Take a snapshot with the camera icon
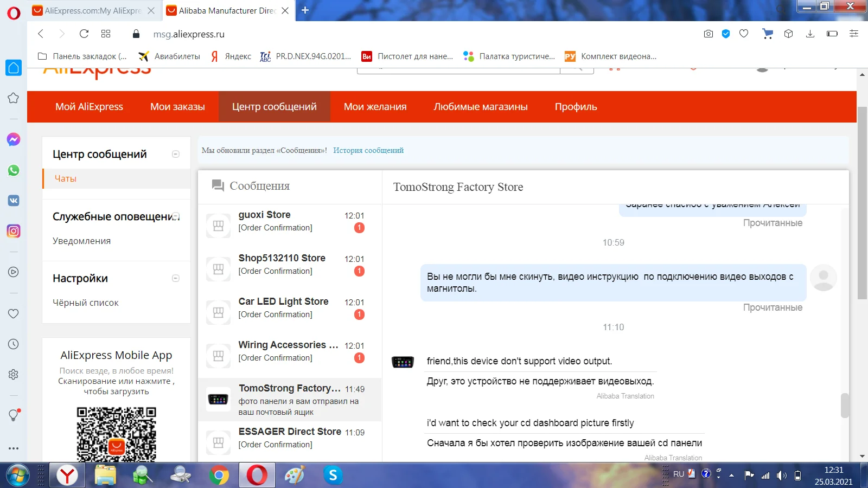This screenshot has width=868, height=488. click(x=709, y=34)
